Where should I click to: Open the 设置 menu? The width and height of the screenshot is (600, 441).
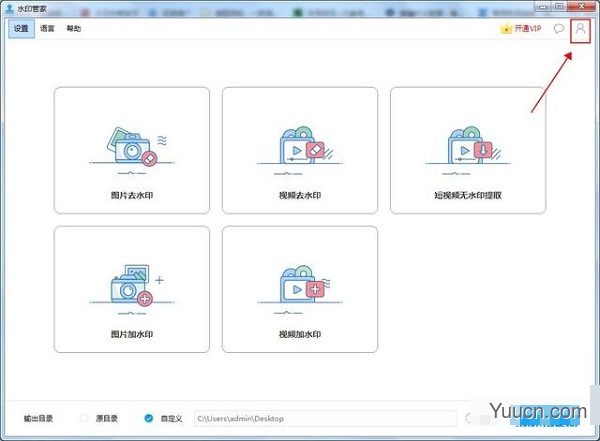pos(21,29)
